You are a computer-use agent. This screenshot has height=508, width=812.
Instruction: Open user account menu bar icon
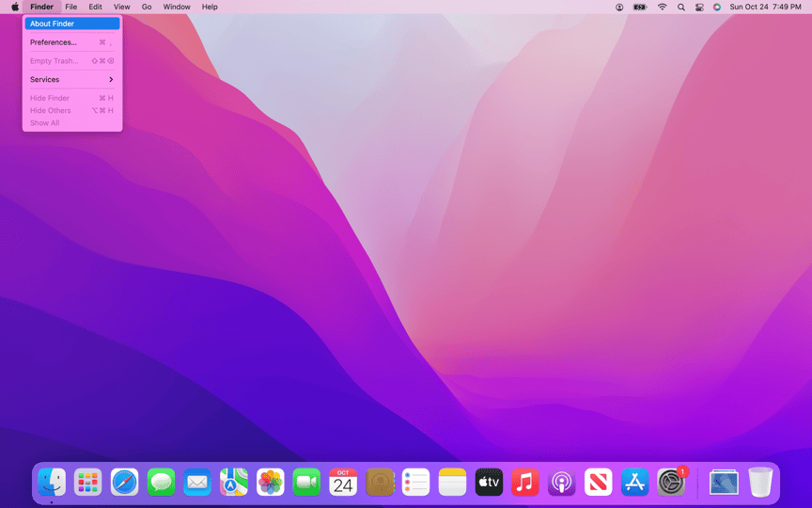click(619, 7)
